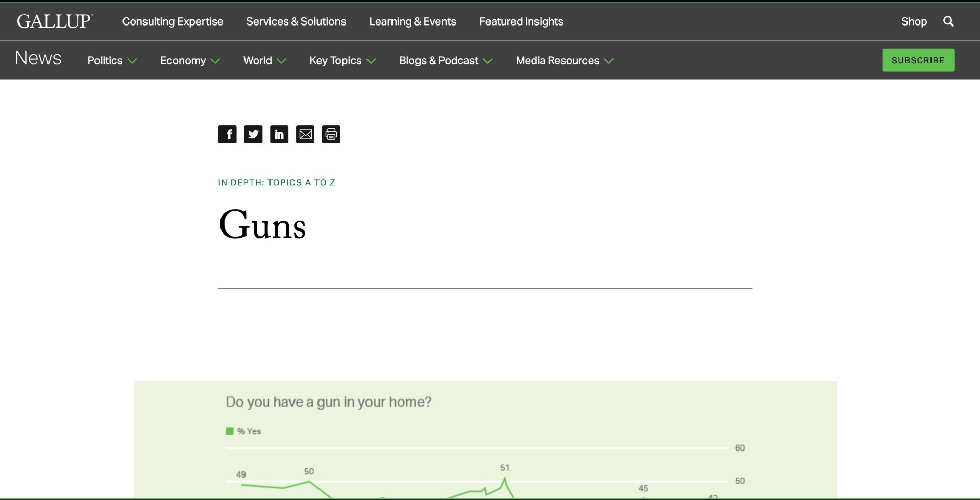Follow the In Depth: Topics A to Z link
Image resolution: width=980 pixels, height=500 pixels.
pyautogui.click(x=277, y=183)
